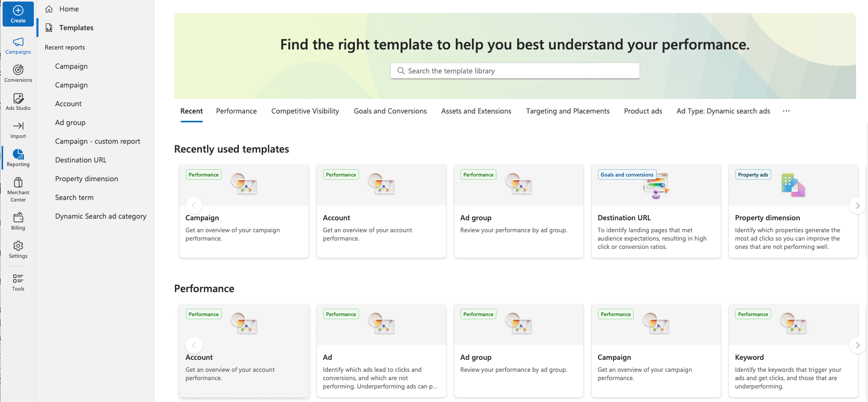This screenshot has width=868, height=402.
Task: Click the Keyword template chart illustration
Action: pyautogui.click(x=793, y=323)
